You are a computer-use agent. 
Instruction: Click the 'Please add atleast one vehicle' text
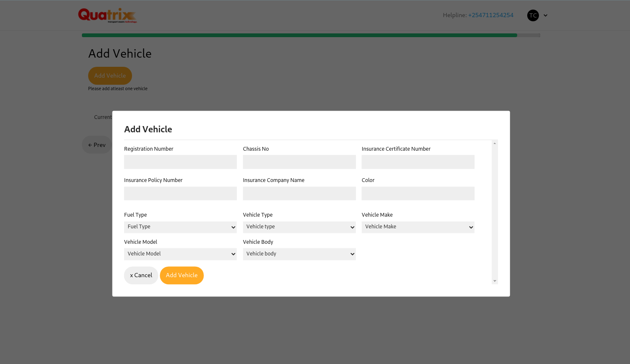coord(118,88)
